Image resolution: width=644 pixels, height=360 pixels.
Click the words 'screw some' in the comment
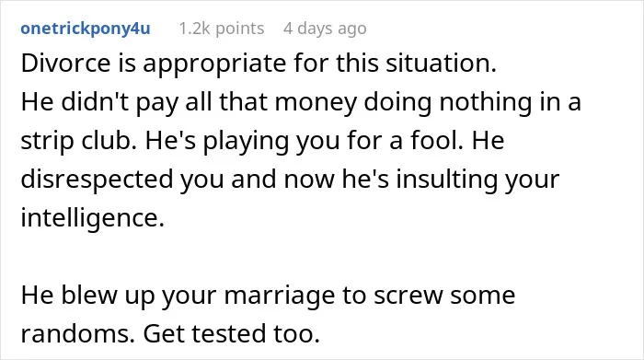pyautogui.click(x=444, y=296)
